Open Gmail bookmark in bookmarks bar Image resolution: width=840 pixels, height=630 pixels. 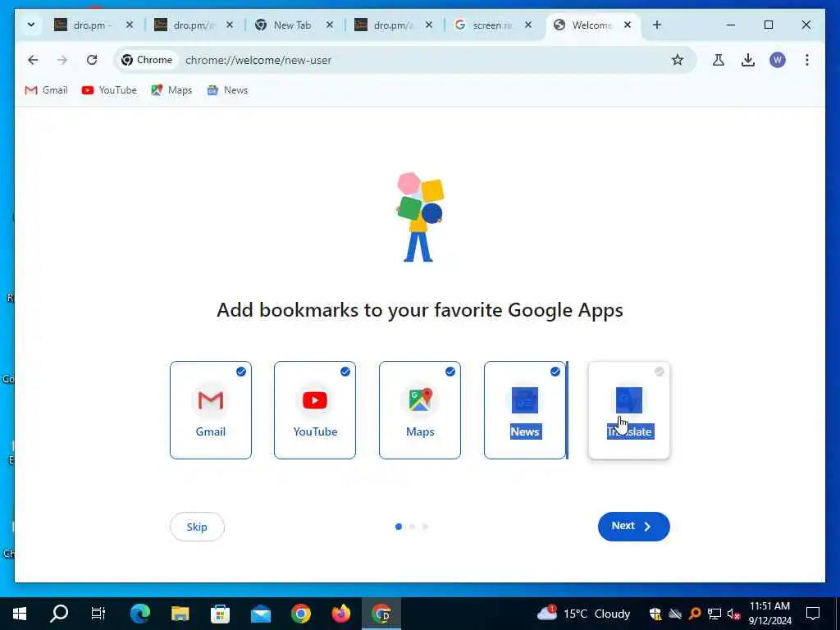point(46,90)
